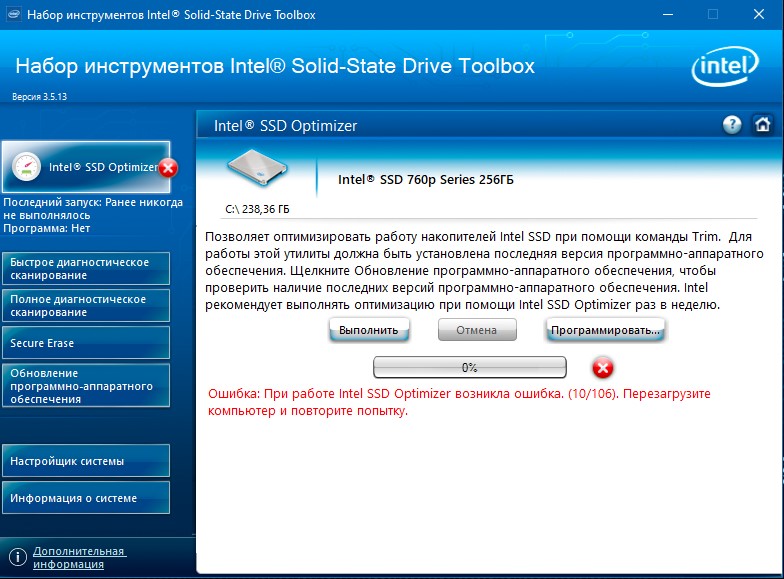Open Обновление программно-аппаратного обеспечения
Image resolution: width=784 pixels, height=579 pixels.
click(x=86, y=386)
